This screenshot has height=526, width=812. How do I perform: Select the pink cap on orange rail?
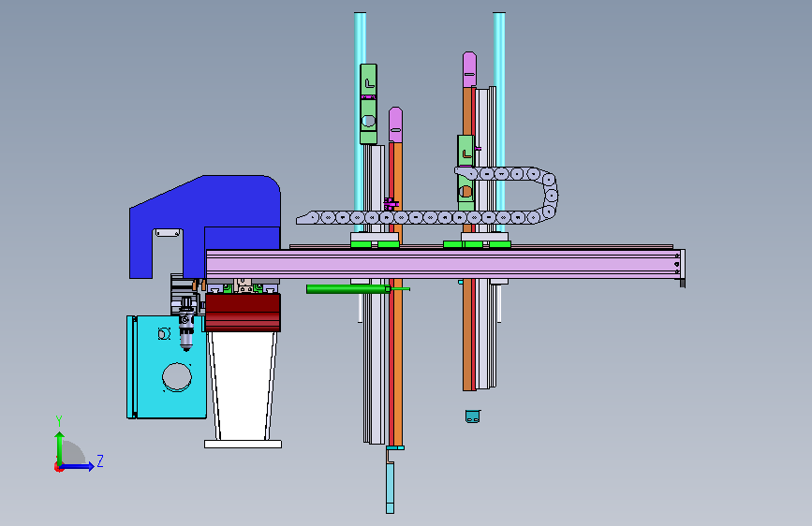pyautogui.click(x=395, y=124)
